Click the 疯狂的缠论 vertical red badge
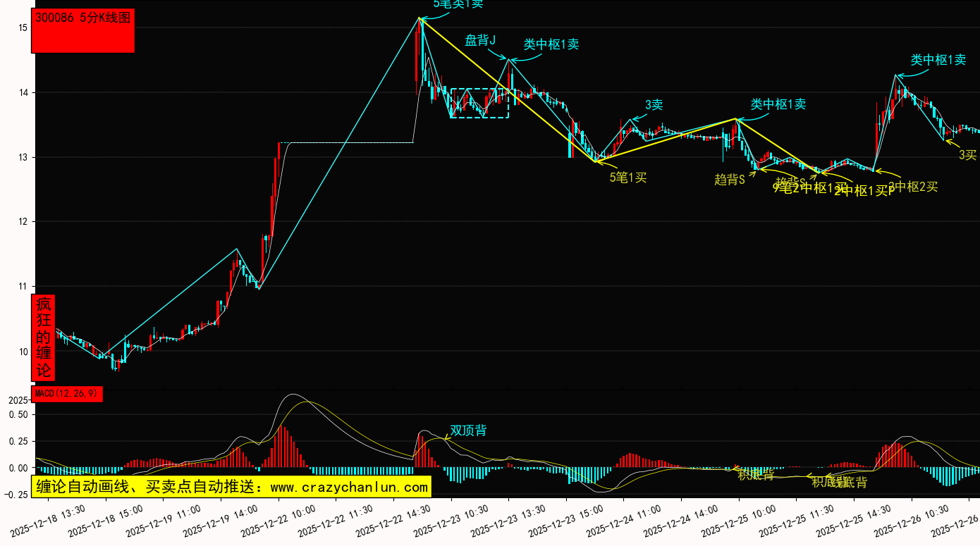Viewport: 980px width, 546px height. pos(44,337)
